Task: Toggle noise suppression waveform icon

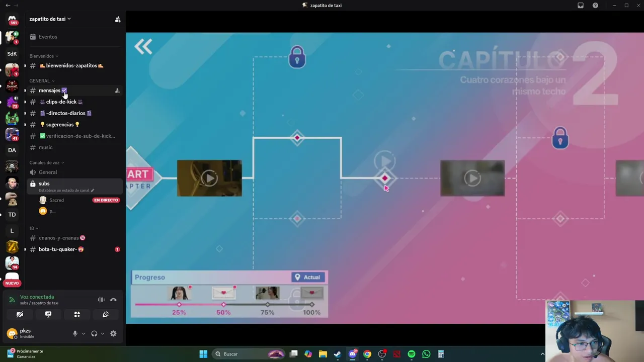Action: (101, 300)
